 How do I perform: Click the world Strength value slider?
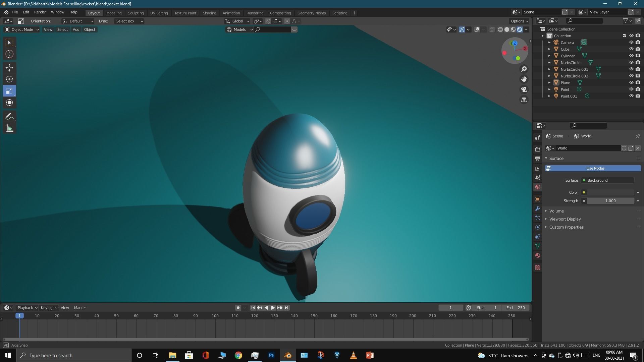pos(610,201)
